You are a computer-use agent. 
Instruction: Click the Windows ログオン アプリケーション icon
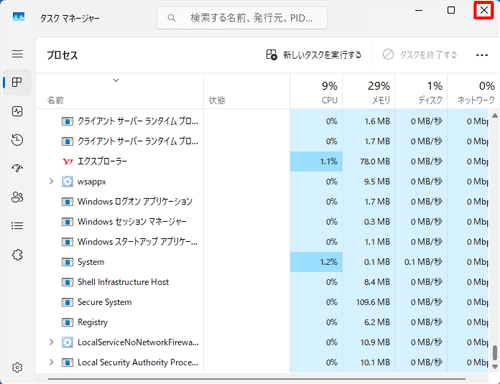[67, 202]
